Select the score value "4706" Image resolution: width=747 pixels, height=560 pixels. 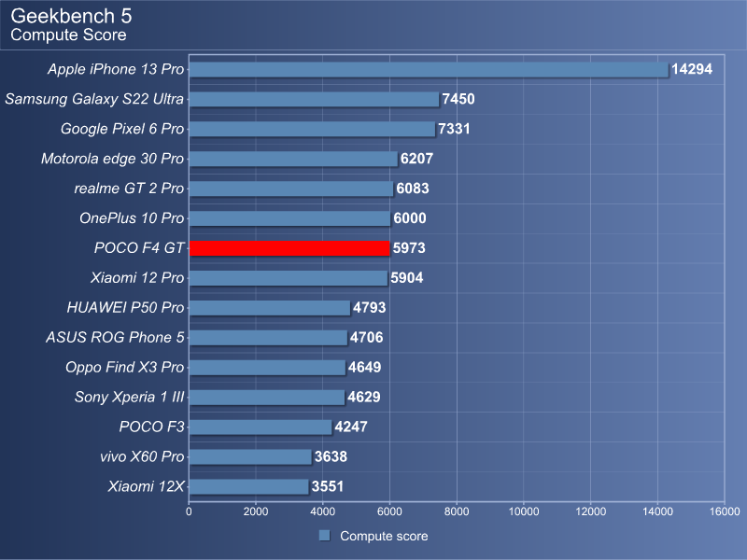pos(366,338)
